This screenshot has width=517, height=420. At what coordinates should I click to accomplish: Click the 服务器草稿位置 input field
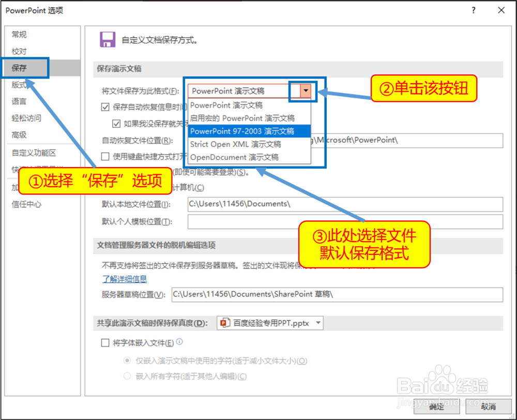coord(337,294)
